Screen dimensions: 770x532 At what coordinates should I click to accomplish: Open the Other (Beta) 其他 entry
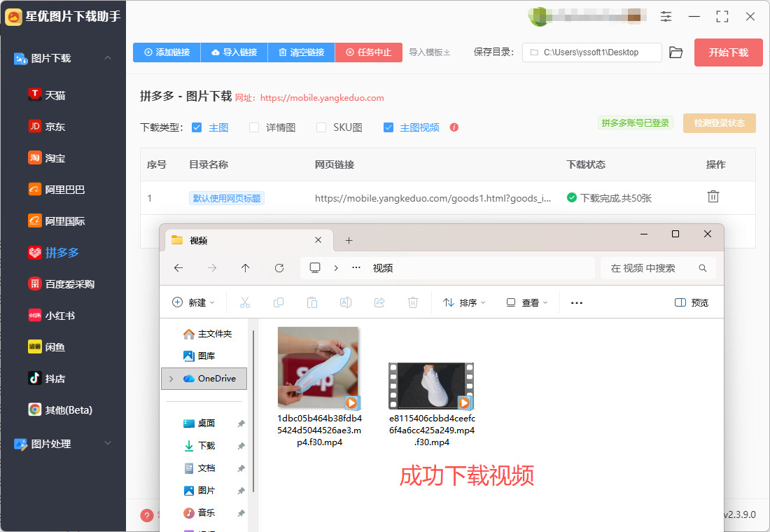[x=60, y=409]
